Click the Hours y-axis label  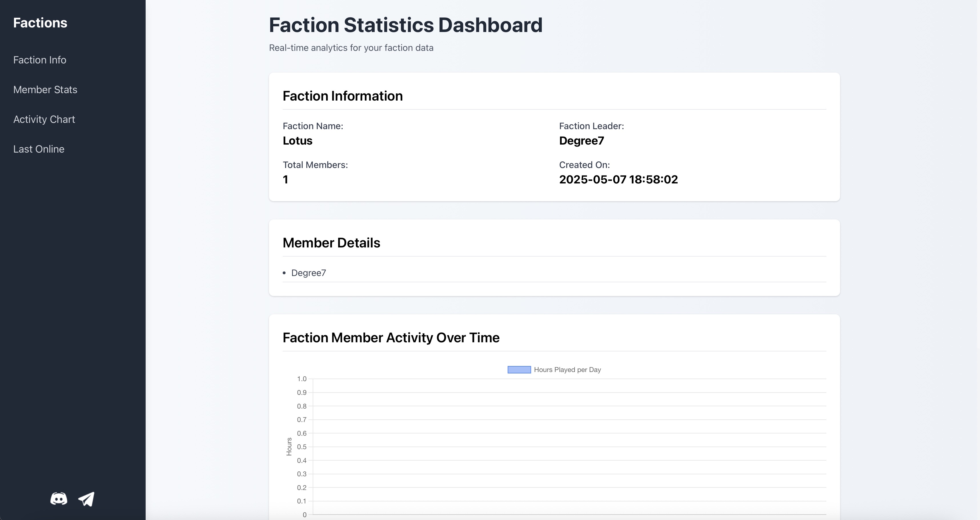point(289,447)
